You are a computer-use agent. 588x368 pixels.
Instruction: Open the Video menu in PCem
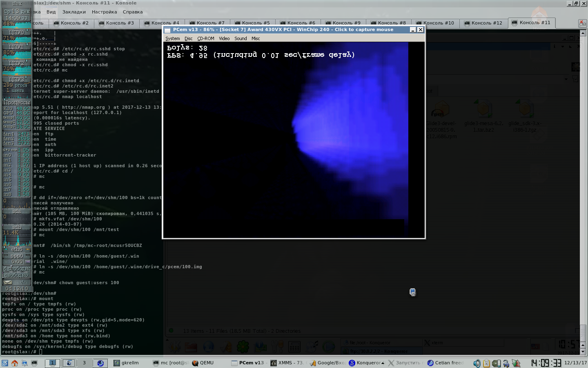click(224, 38)
